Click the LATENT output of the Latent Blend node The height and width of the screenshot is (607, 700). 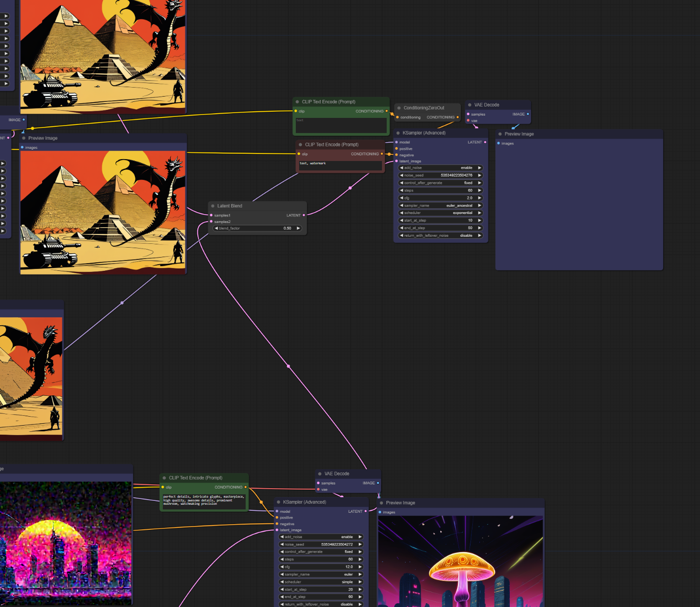[303, 215]
